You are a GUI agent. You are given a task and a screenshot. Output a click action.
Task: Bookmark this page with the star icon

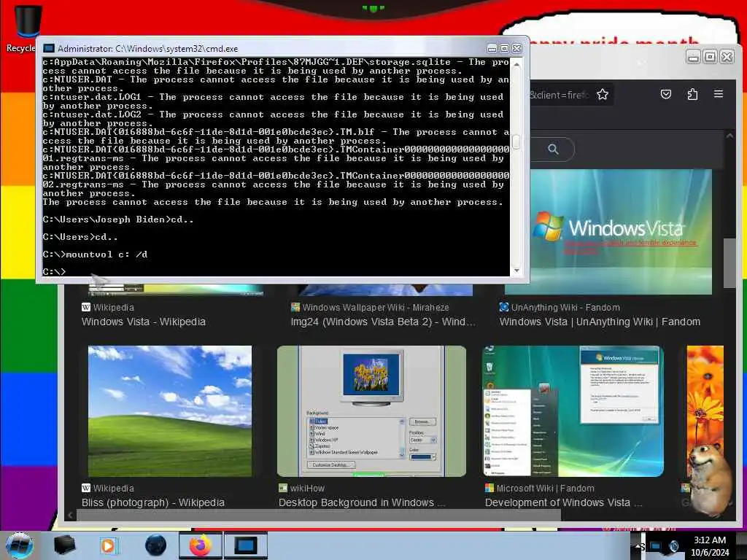coord(603,94)
